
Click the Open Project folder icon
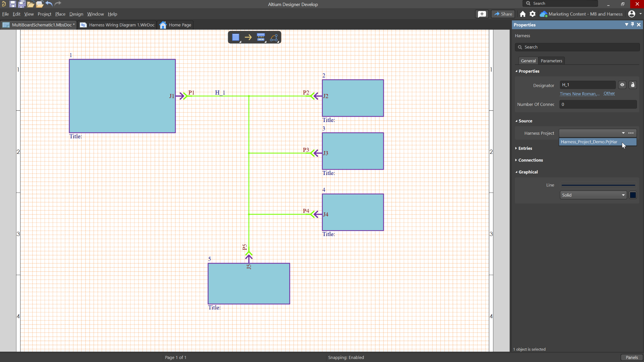[x=40, y=4]
